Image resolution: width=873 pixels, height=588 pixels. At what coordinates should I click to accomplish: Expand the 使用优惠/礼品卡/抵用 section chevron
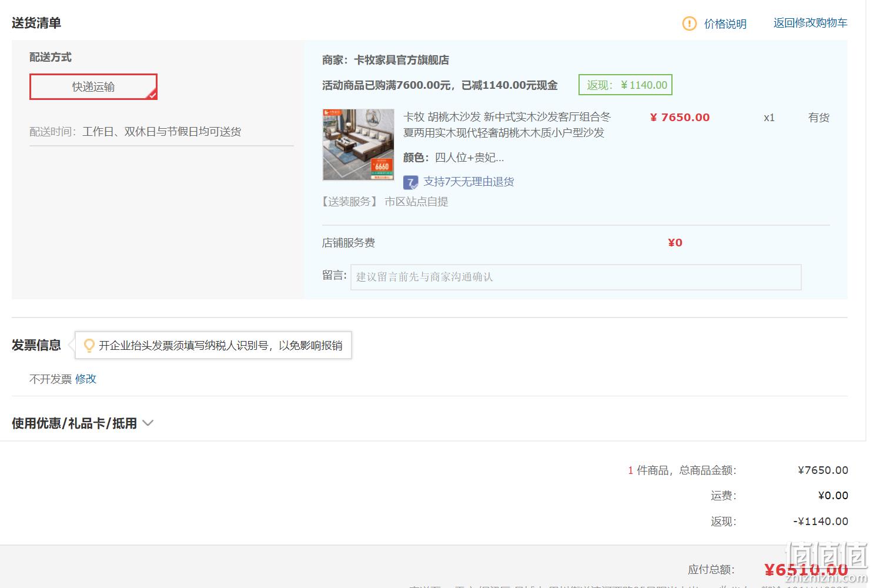148,423
